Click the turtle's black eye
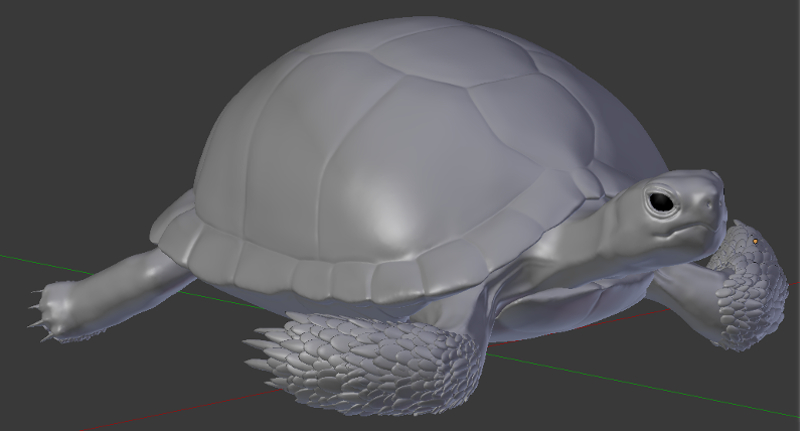This screenshot has height=431, width=800. [661, 202]
